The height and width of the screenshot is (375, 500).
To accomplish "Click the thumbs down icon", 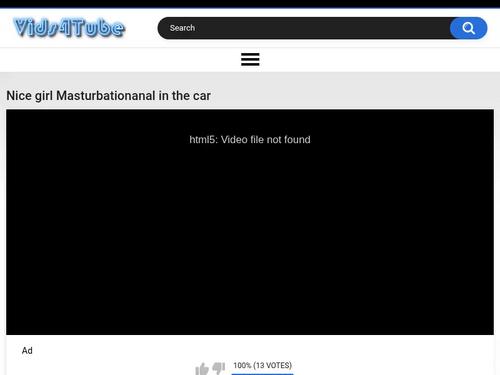I will pyautogui.click(x=219, y=368).
